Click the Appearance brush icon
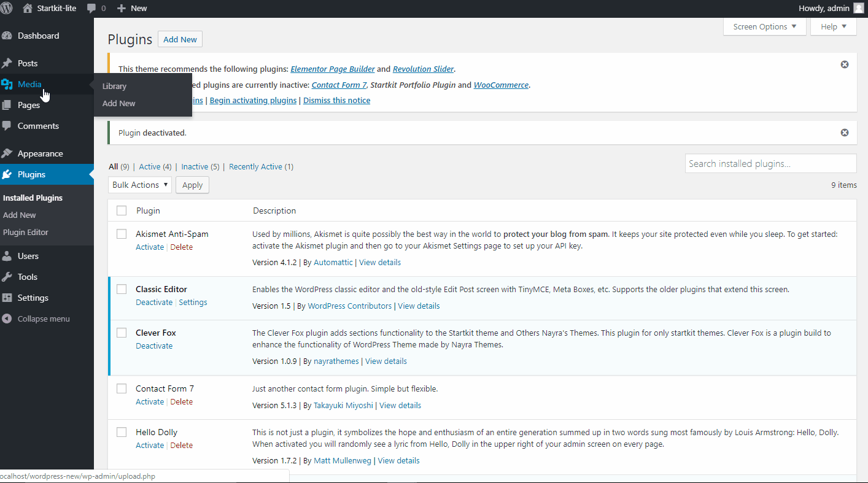Screen dimensions: 868x483 pos(7,153)
